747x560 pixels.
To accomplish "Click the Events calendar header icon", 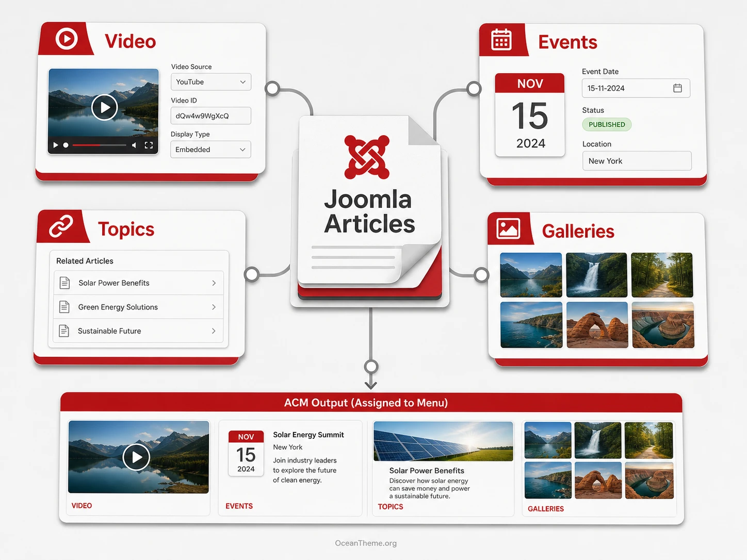I will coord(501,40).
